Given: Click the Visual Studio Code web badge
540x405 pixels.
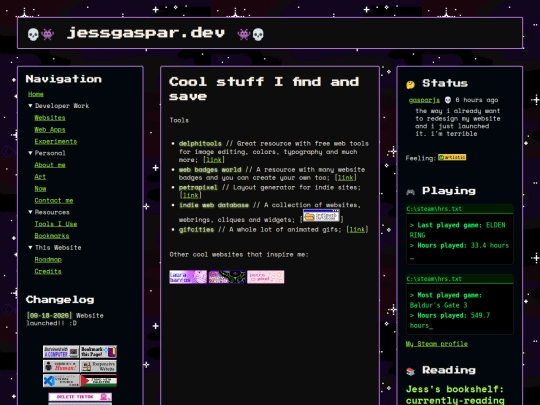Looking at the screenshot, I should [61, 381].
